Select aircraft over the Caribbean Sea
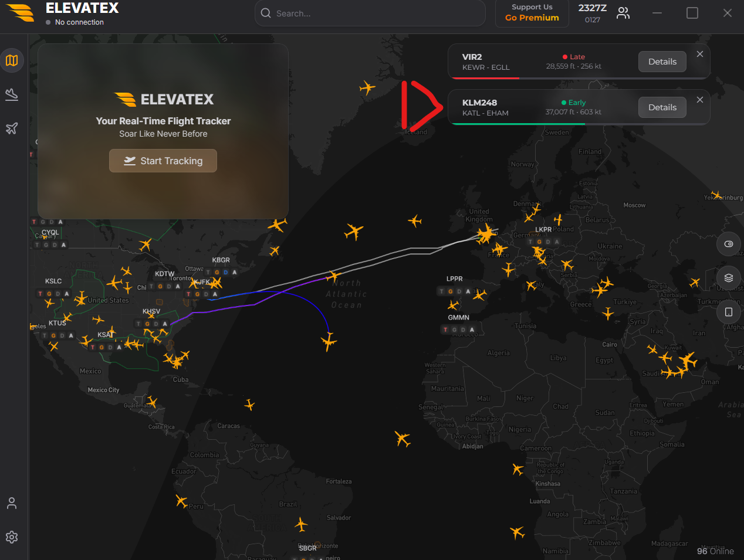The image size is (744, 560). (x=249, y=405)
